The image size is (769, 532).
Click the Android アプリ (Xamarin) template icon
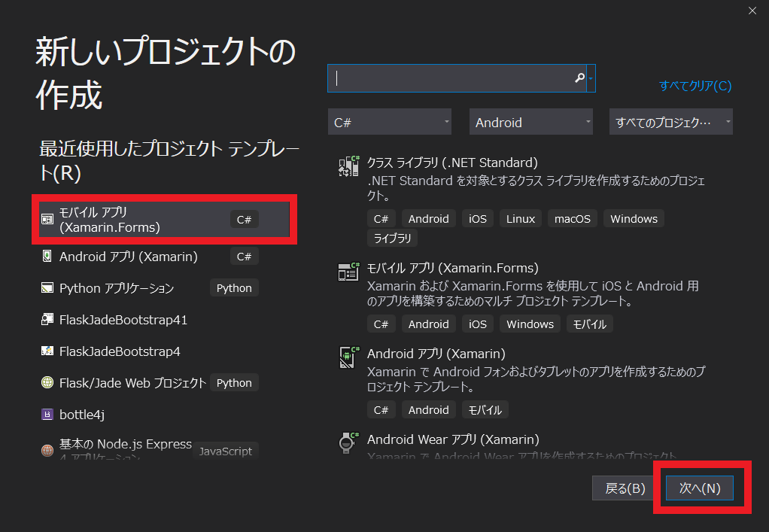(348, 357)
